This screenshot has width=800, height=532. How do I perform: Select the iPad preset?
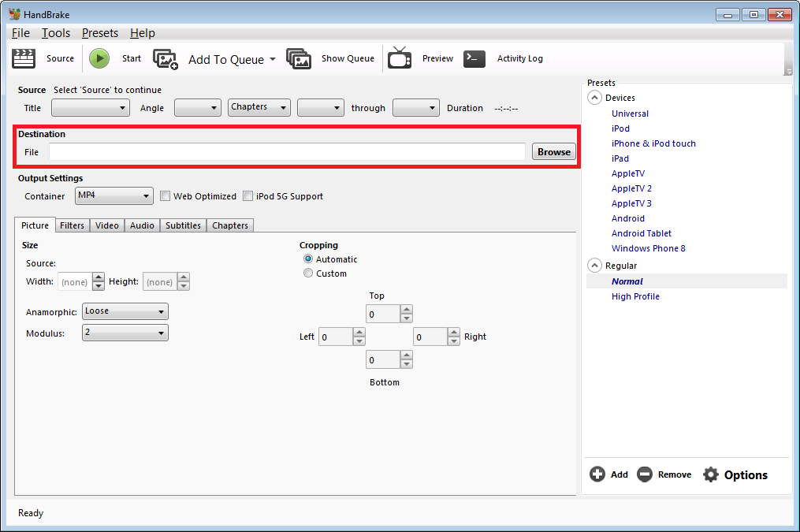coord(620,158)
